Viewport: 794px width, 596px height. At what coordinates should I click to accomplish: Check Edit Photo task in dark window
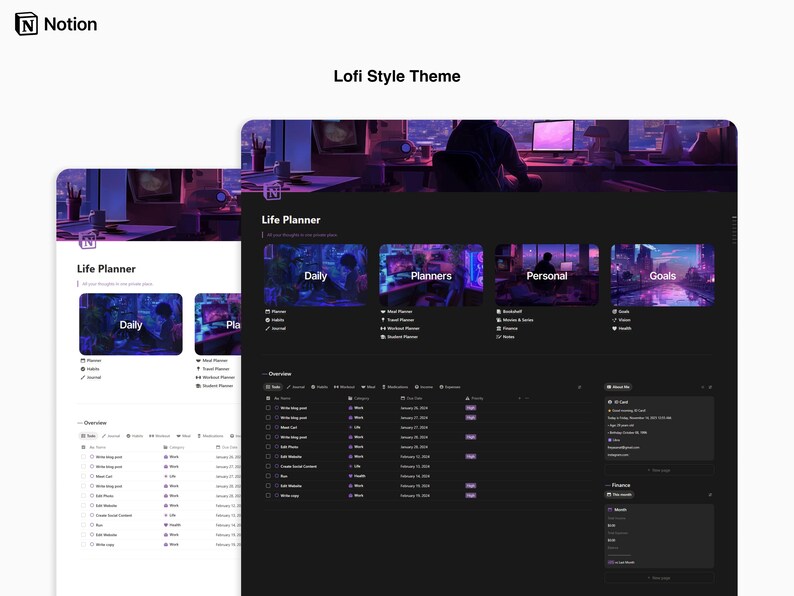click(x=268, y=447)
